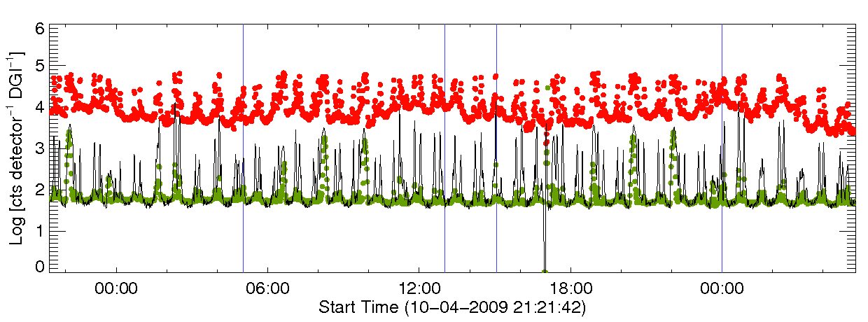
Task: Select the green data point on the bottom axis
Action: [x=545, y=271]
